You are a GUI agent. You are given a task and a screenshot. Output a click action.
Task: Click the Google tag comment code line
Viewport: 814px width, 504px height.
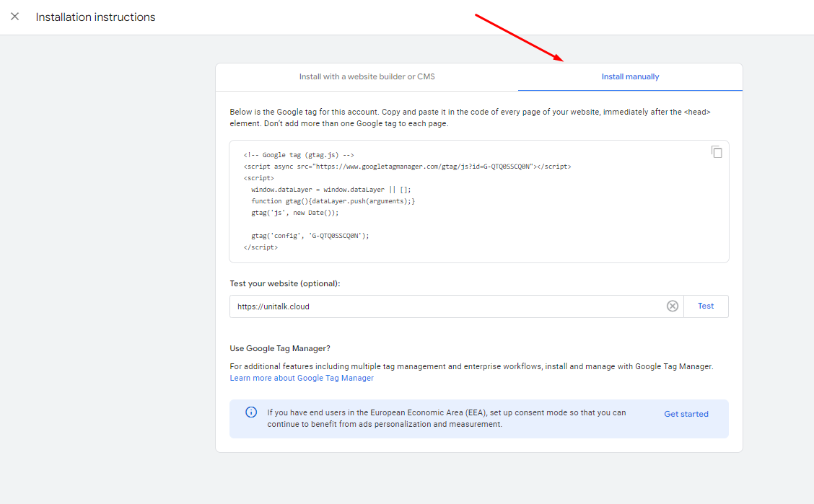click(299, 155)
